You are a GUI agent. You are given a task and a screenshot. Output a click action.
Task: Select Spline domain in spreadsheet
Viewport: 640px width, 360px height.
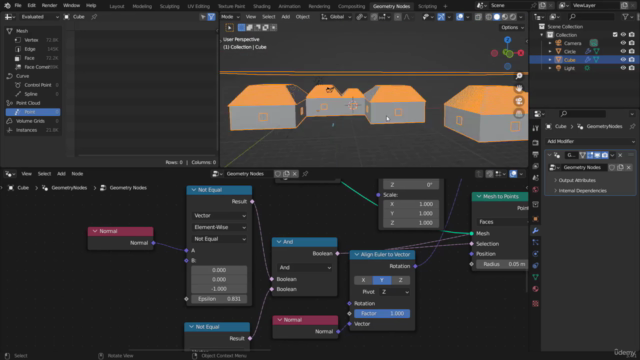33,94
